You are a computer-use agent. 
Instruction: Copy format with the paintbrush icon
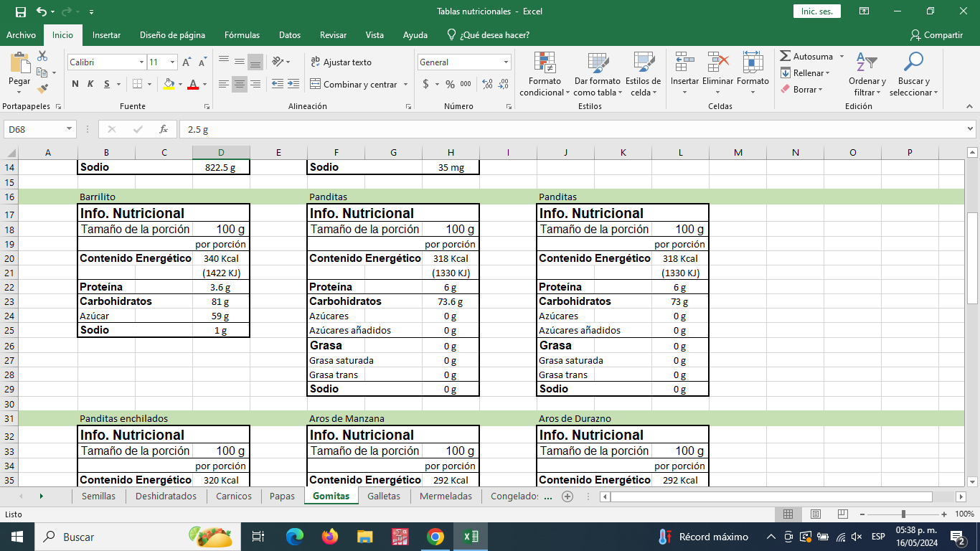[42, 89]
